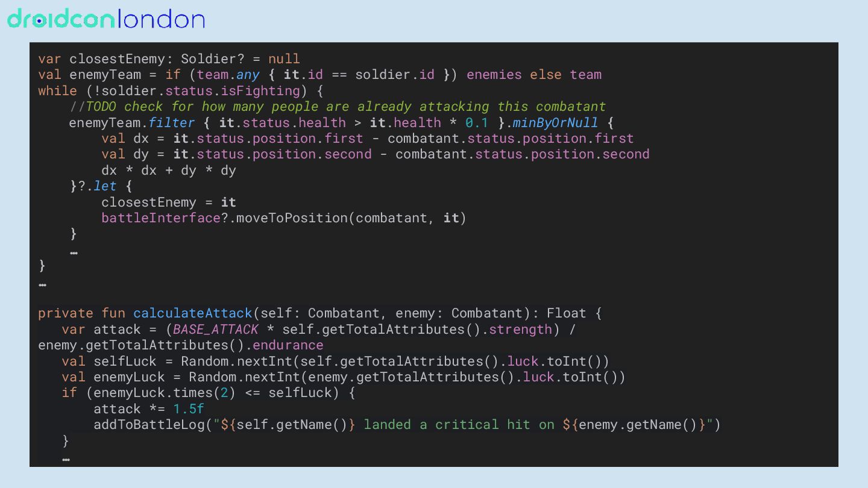The width and height of the screenshot is (868, 488).
Task: Click the "if (enemyLuck.times(2) <= selfLuck)" line
Action: coord(209,393)
